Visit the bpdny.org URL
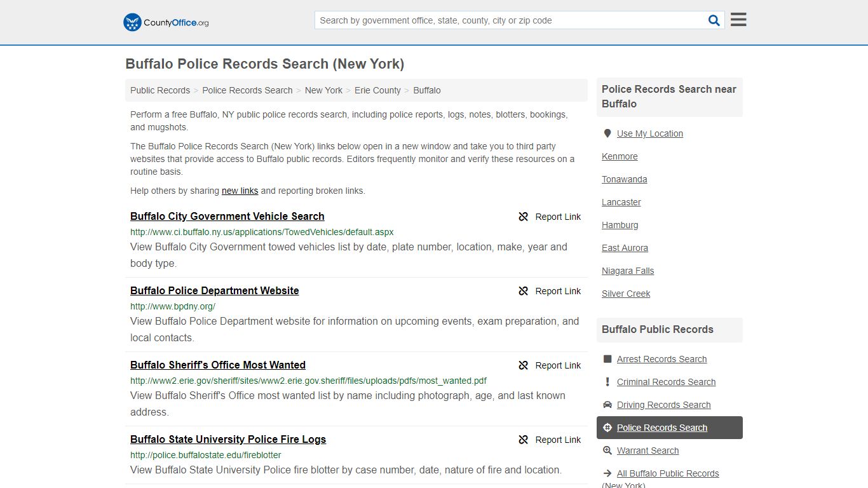Screen dimensions: 868x488 (x=173, y=306)
